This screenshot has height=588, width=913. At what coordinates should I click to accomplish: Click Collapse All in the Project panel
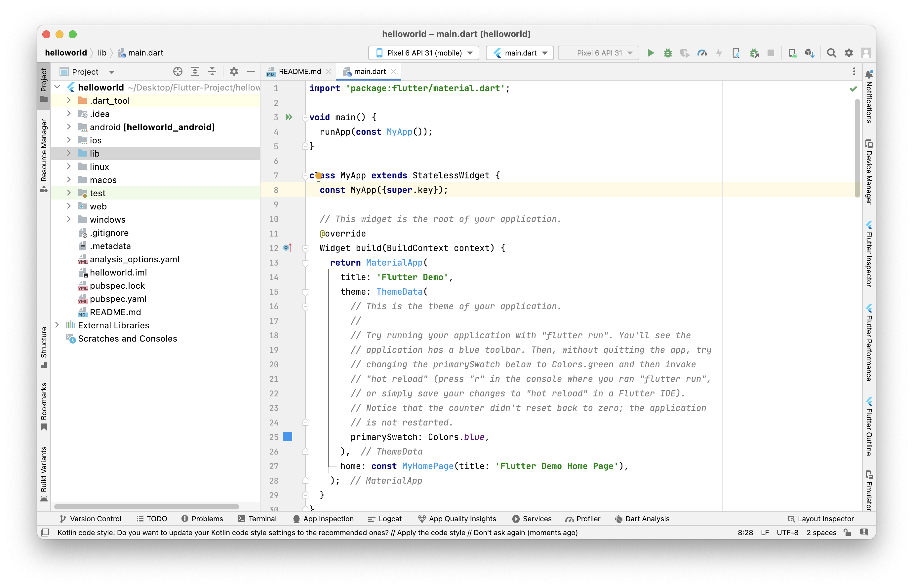[212, 71]
